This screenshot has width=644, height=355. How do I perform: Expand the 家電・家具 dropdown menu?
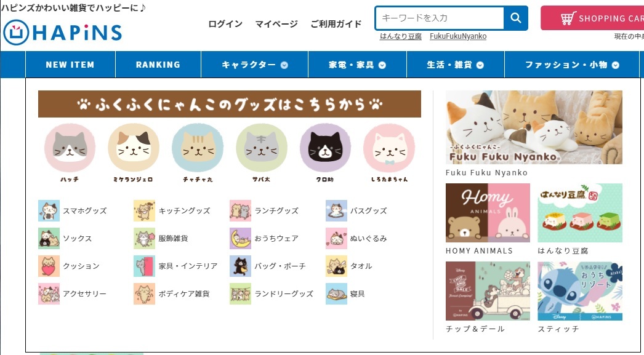(357, 65)
